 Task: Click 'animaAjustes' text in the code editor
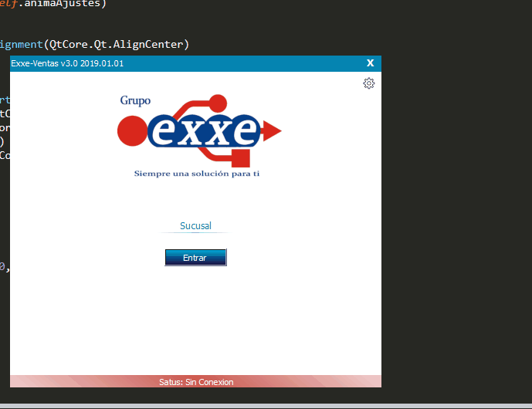click(x=62, y=4)
